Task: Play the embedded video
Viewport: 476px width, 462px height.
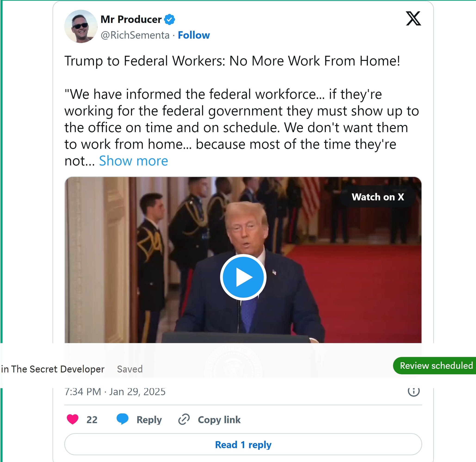Action: (243, 277)
